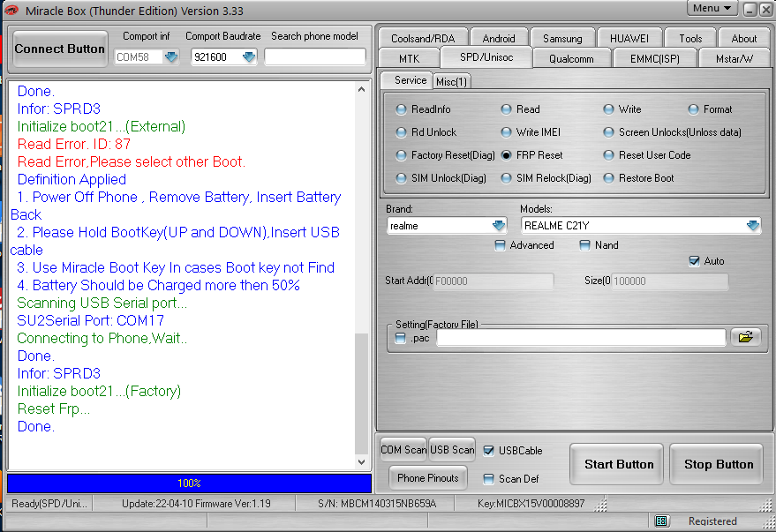Click the status bar grid icon near Registered
Image resolution: width=776 pixels, height=532 pixels.
tap(661, 521)
